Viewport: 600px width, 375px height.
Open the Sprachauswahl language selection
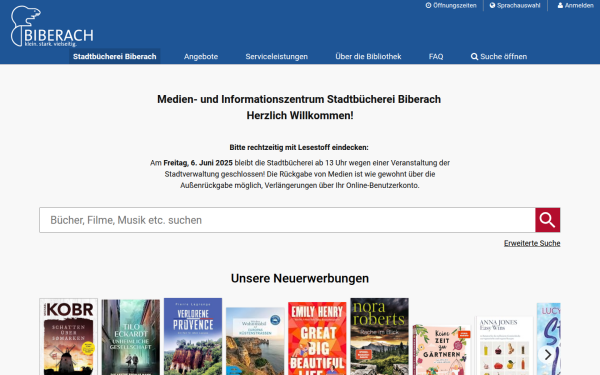(515, 5)
